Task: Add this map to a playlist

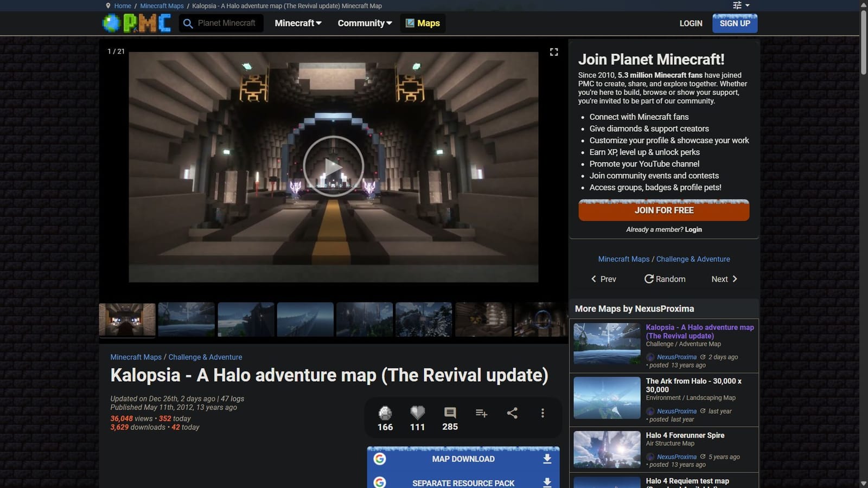Action: click(x=481, y=413)
